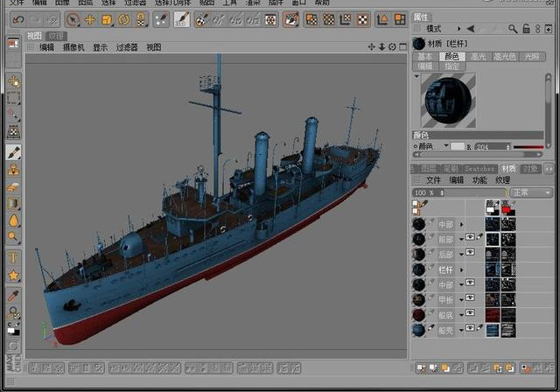
Task: Click the layout switcher icon at top left
Action: tap(14, 44)
